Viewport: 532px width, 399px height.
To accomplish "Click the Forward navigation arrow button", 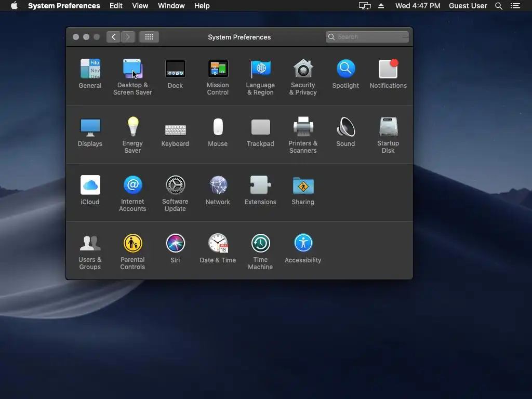I will click(x=128, y=37).
